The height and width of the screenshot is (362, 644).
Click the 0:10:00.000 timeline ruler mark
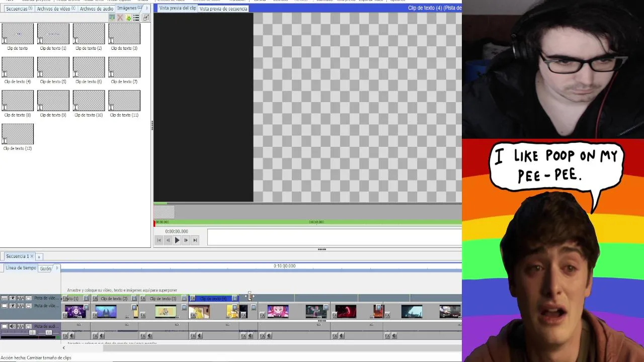click(x=284, y=266)
